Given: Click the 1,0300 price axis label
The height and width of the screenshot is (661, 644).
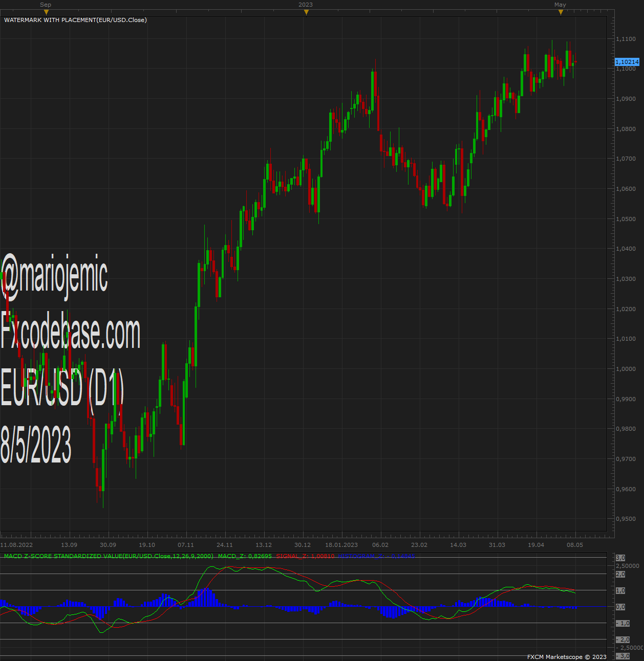Looking at the screenshot, I should (626, 279).
